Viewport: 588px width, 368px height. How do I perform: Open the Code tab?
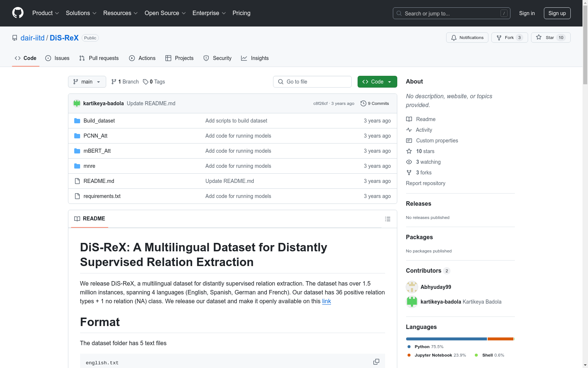point(26,58)
